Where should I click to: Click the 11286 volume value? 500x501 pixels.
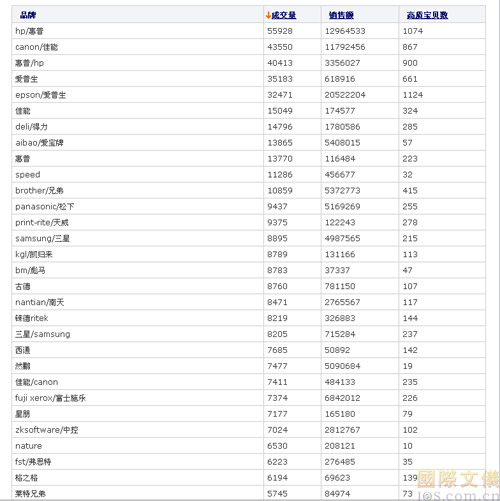(x=280, y=175)
